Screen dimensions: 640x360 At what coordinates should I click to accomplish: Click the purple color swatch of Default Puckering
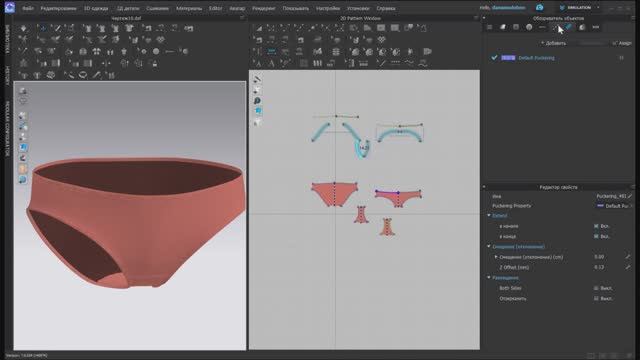coord(508,58)
